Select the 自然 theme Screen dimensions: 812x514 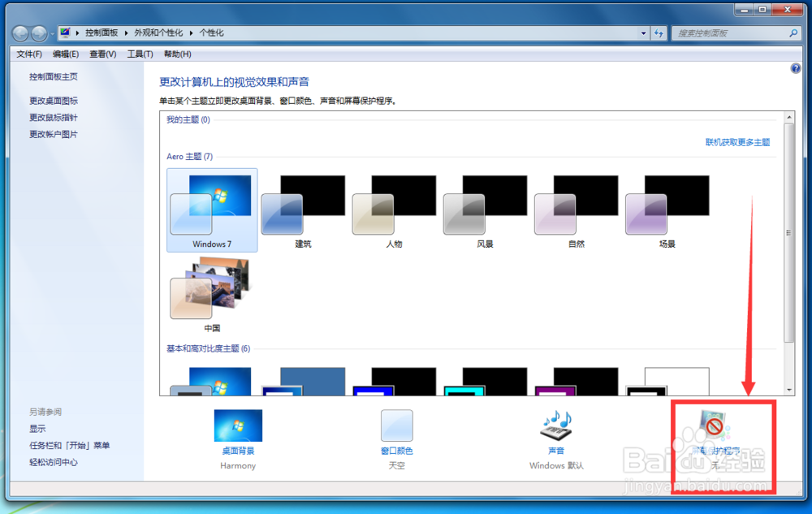[577, 210]
